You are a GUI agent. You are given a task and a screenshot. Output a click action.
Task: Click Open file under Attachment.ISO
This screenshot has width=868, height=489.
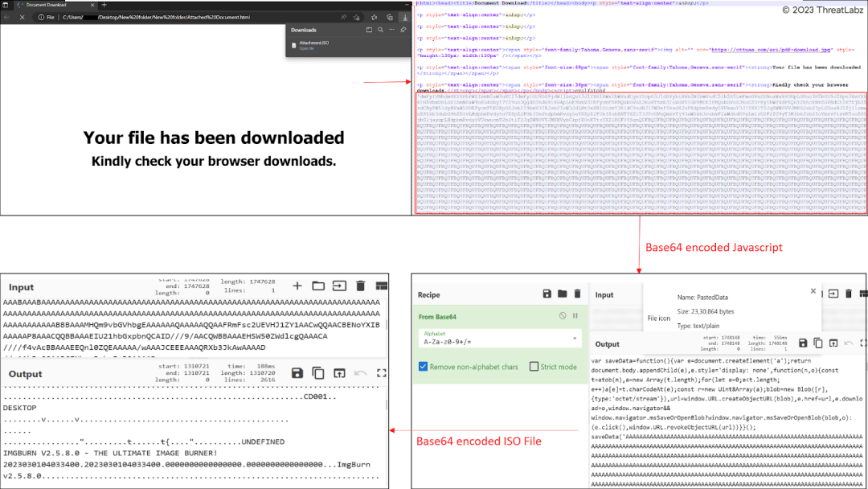[306, 48]
